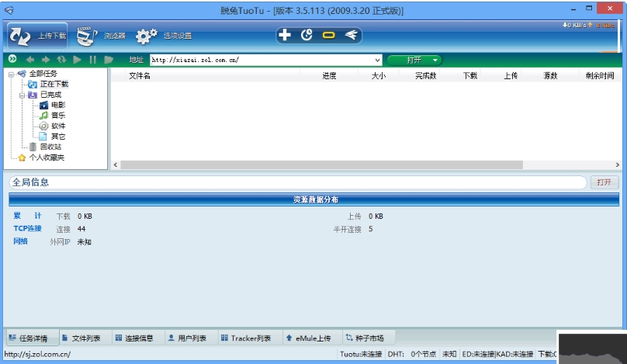Click the clock schedule icon in top pill
627x364 pixels.
pyautogui.click(x=307, y=35)
